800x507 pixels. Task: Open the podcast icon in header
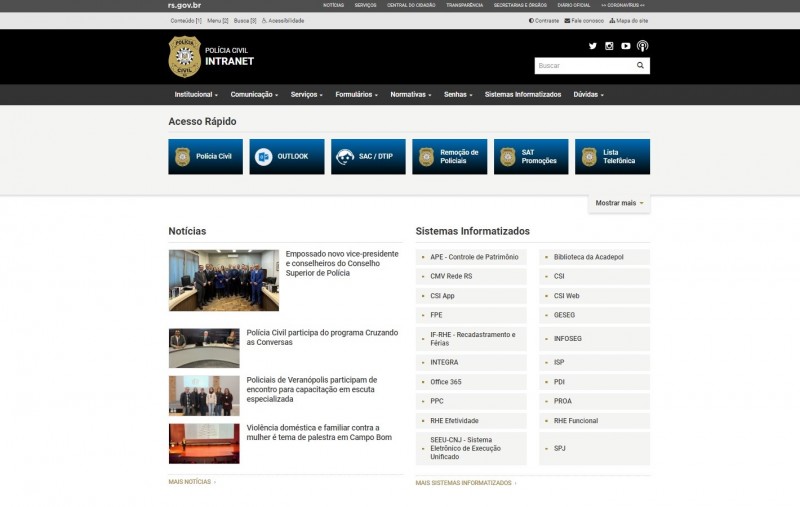642,46
